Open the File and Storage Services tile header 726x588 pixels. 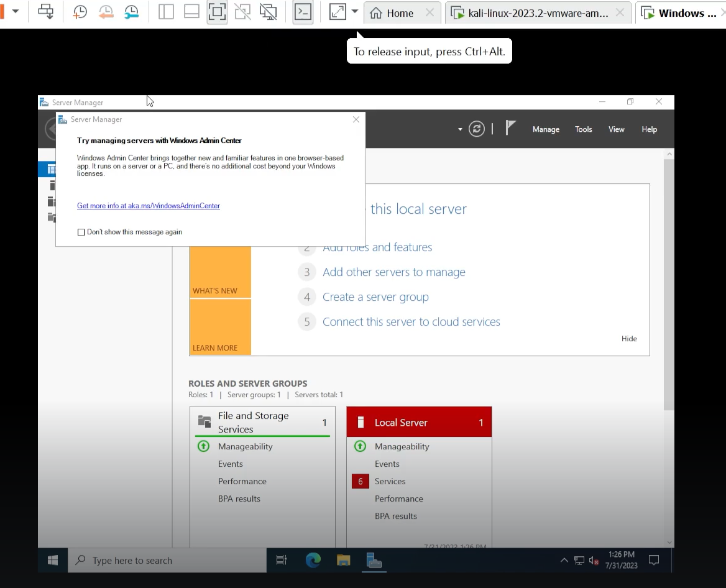(262, 422)
